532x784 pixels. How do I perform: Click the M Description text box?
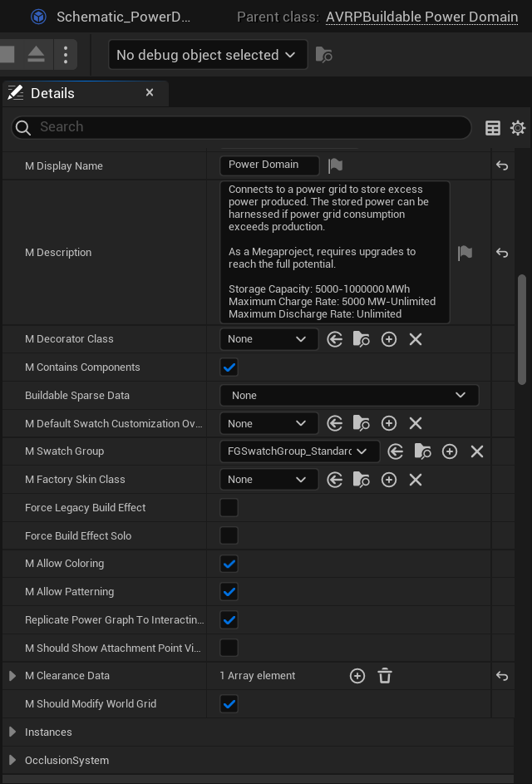click(x=335, y=253)
